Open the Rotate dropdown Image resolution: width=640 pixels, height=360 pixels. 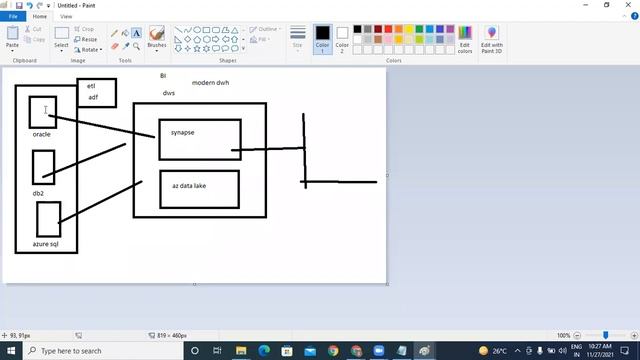[88, 50]
